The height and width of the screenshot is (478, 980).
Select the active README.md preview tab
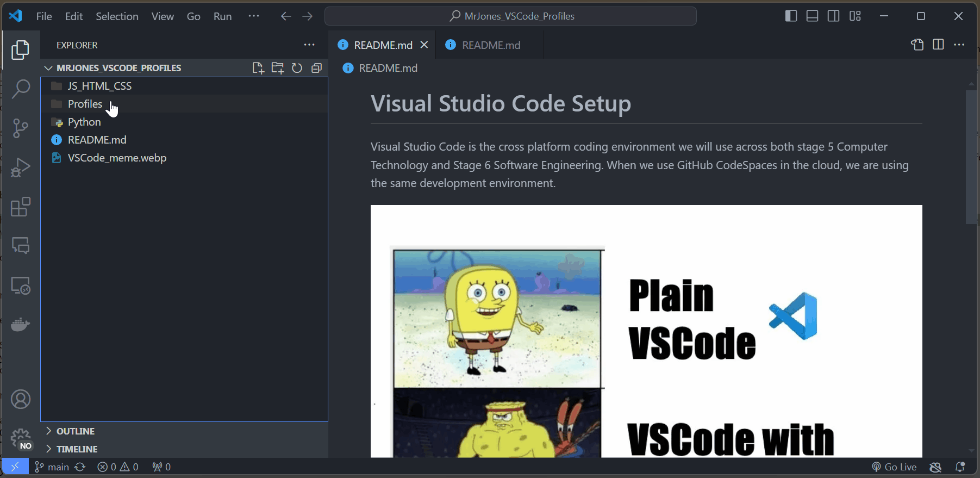coord(383,45)
